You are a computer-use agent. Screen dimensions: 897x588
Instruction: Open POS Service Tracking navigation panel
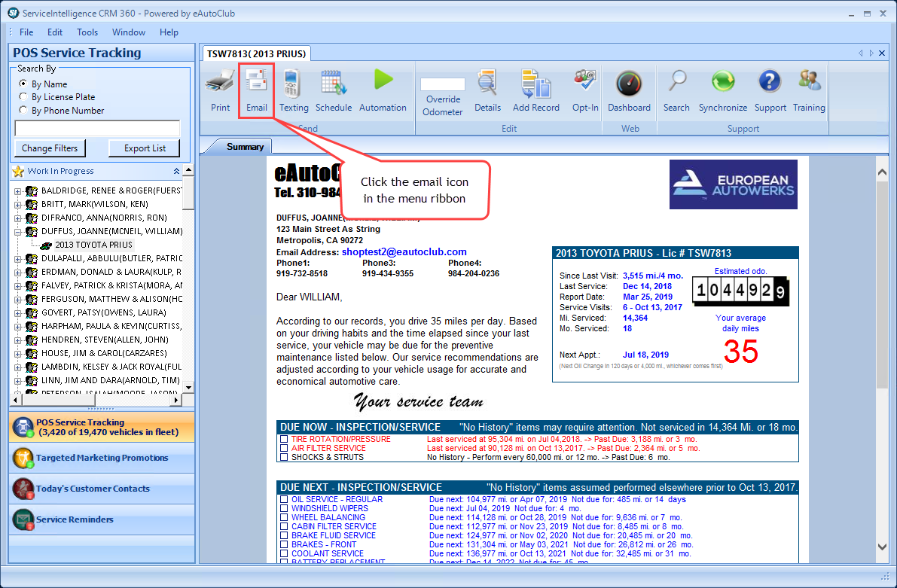click(102, 428)
